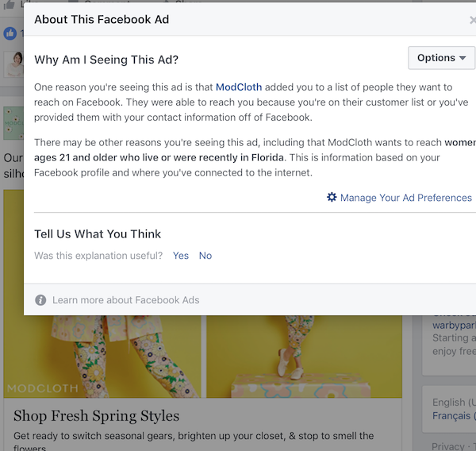The image size is (476, 451).
Task: Click the ModCloth advertiser link in the explanation
Action: [239, 87]
